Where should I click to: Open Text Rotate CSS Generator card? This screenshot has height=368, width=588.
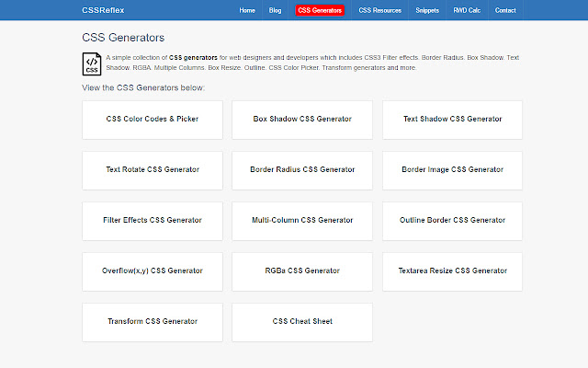pos(153,170)
